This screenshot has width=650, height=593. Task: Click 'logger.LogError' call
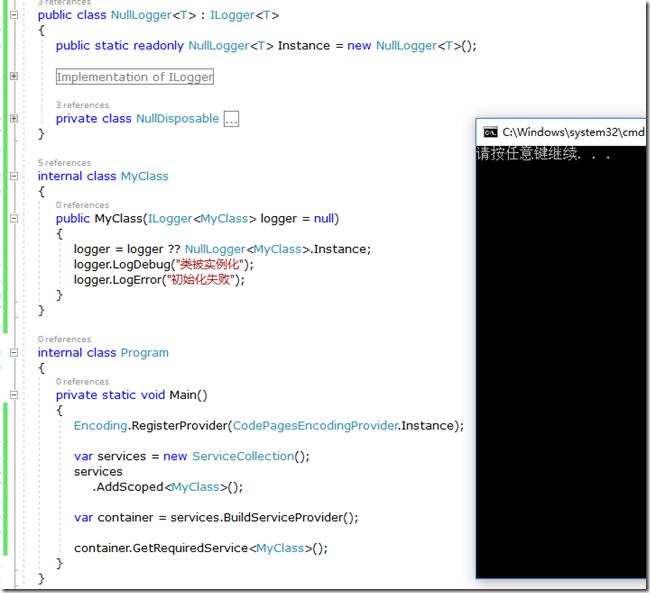[x=118, y=280]
